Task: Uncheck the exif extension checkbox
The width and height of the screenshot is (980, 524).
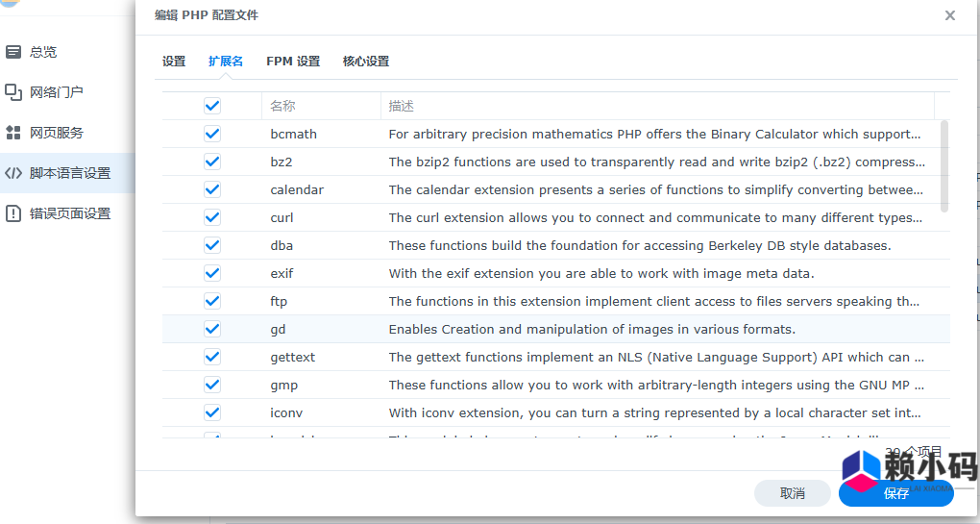Action: click(212, 273)
